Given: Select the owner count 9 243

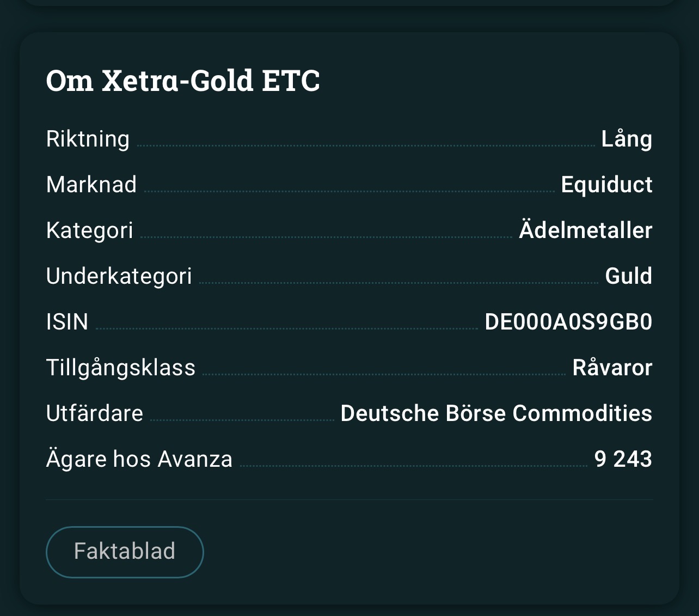Looking at the screenshot, I should [x=623, y=459].
